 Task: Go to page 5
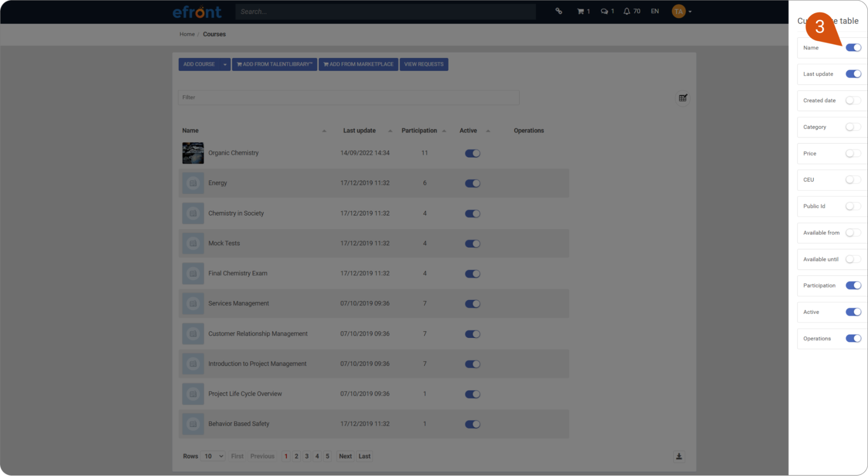[327, 456]
